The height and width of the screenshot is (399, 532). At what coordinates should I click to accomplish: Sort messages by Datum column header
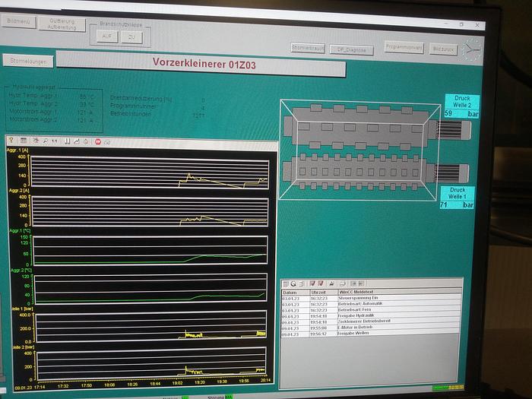[x=294, y=292]
